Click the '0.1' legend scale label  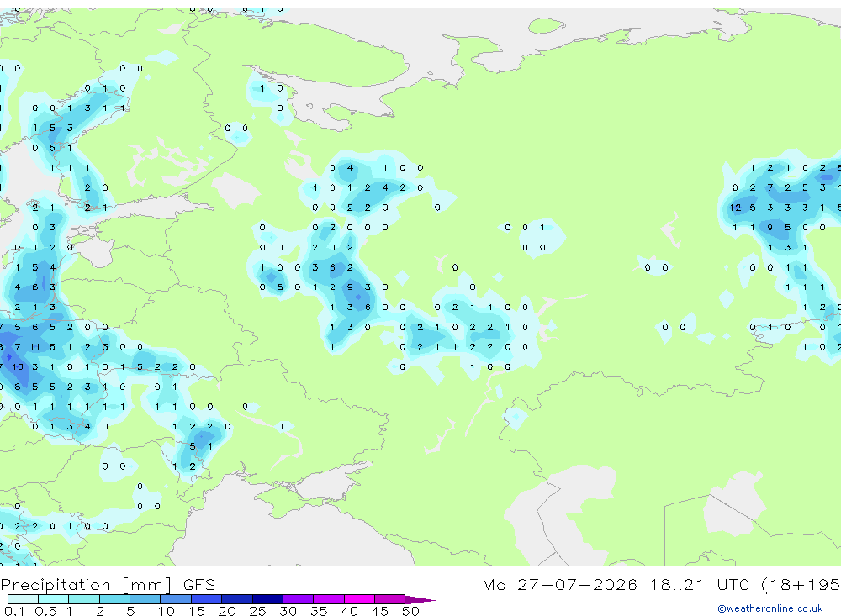[x=14, y=611]
